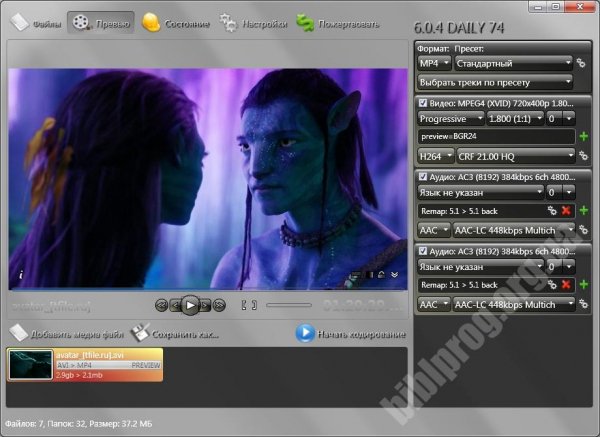Step one frame forward with single-arrow button
The image size is (600, 437).
coord(205,305)
